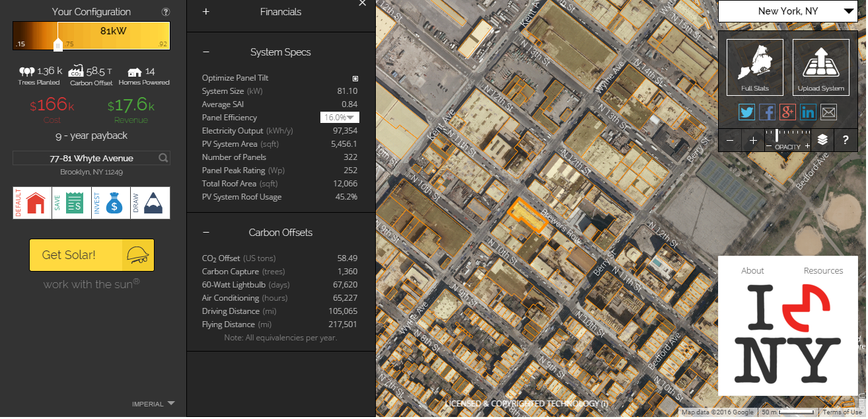Screen dimensions: 868x419
Task: Increase opacity with small plus
Action: pos(807,147)
